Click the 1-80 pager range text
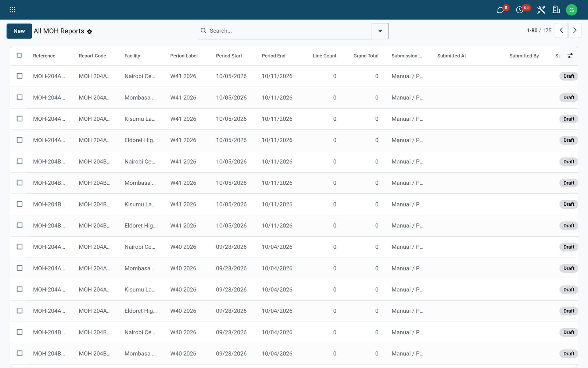Viewport: 588px width, 368px height. [532, 31]
